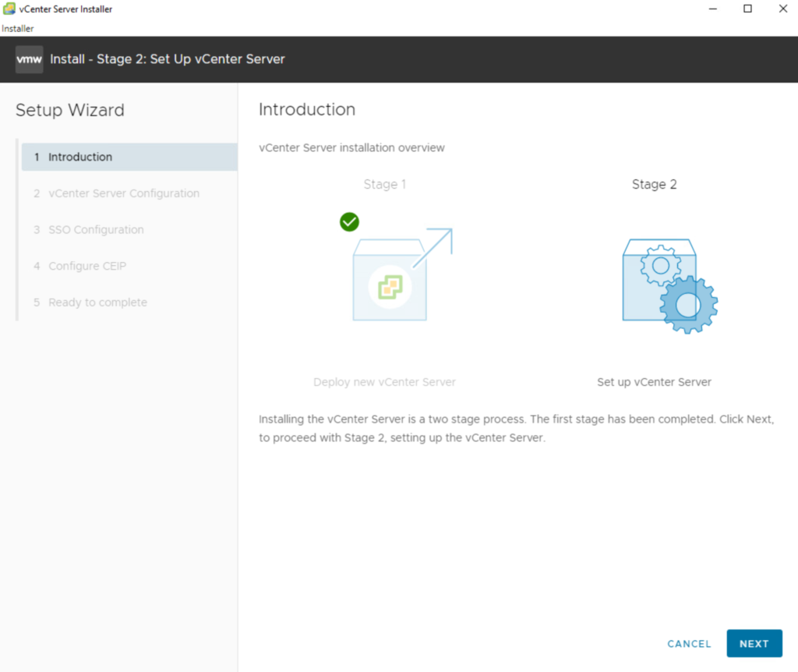Viewport: 798px width, 672px height.
Task: Click the Stage 1 deploy box illustration
Action: coord(390,281)
